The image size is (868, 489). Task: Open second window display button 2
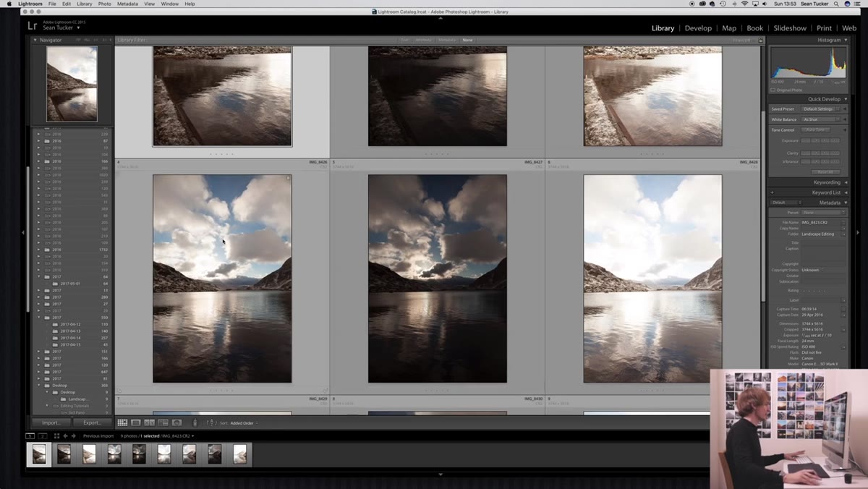pyautogui.click(x=43, y=436)
